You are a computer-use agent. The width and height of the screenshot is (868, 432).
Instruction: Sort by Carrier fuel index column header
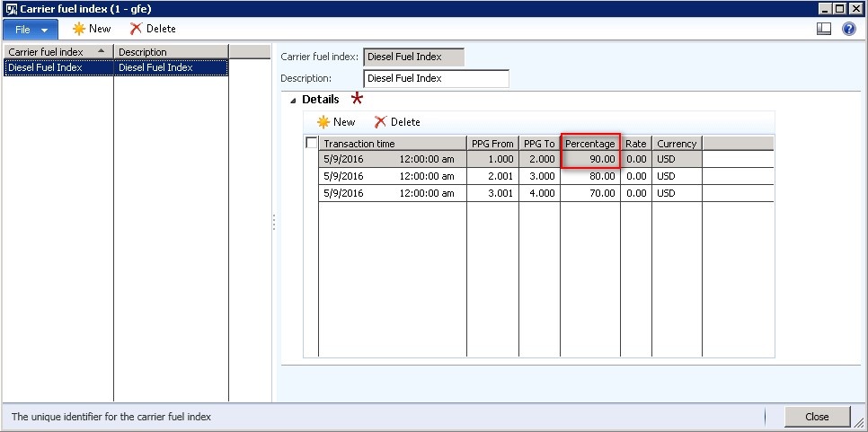coord(58,51)
